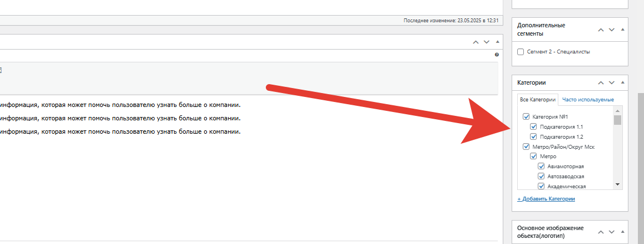Click the category list scroll down arrow
The height and width of the screenshot is (244, 644).
(x=617, y=184)
